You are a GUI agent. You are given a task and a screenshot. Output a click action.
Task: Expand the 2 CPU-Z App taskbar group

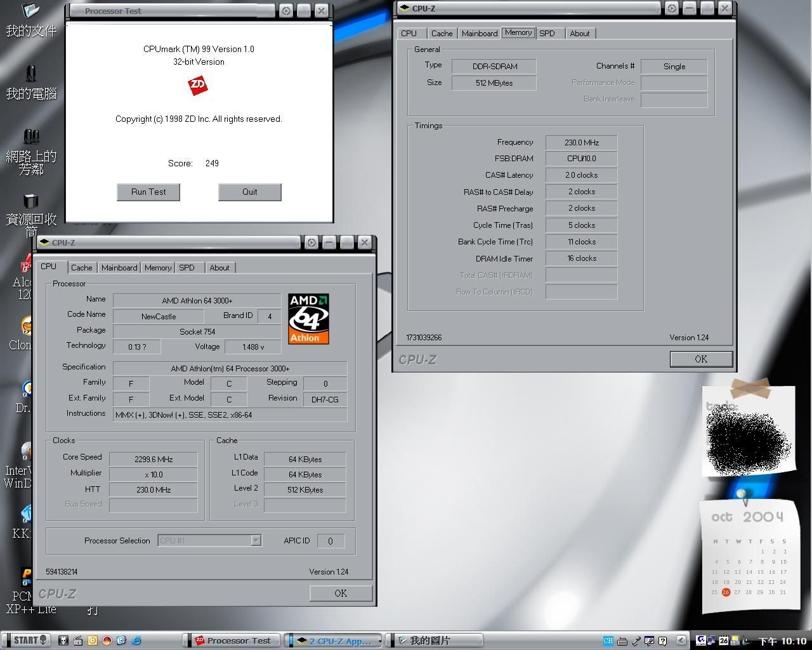coord(334,640)
